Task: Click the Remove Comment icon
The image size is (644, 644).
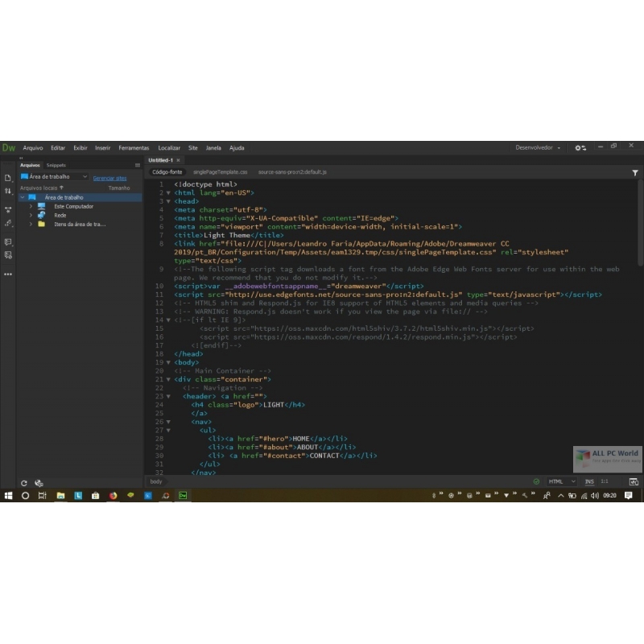Action: pos(8,255)
